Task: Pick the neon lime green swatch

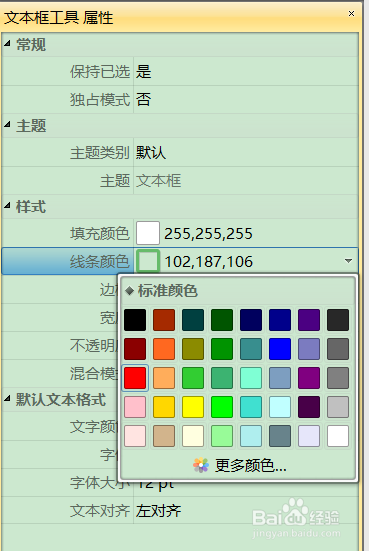Action: click(x=222, y=407)
